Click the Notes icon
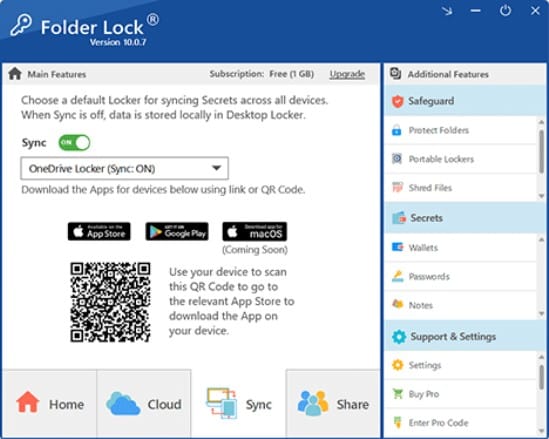 (x=397, y=304)
